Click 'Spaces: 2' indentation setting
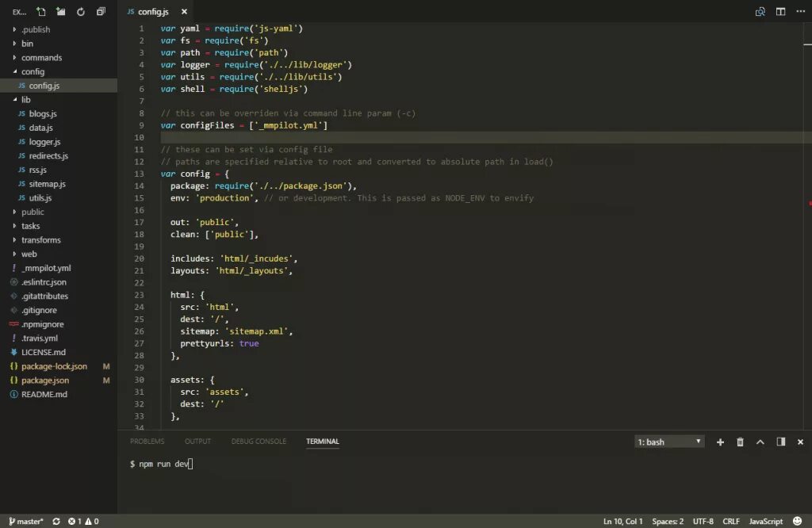Viewport: 812px width, 528px height. 668,522
